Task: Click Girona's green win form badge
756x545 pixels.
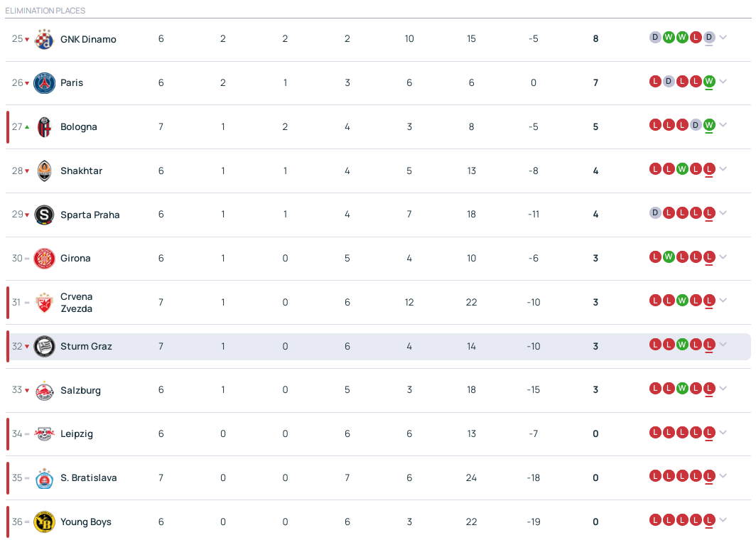Action: (x=669, y=257)
